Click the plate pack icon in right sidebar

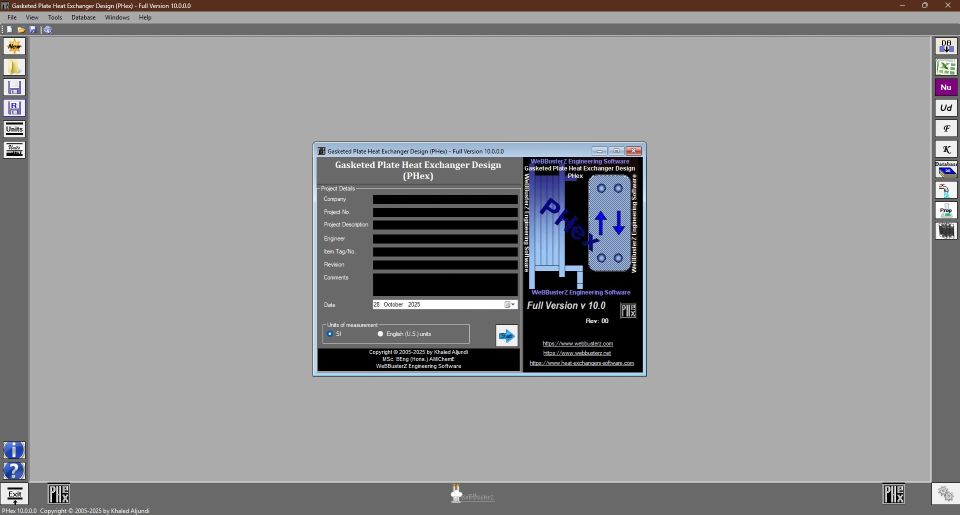pyautogui.click(x=946, y=231)
